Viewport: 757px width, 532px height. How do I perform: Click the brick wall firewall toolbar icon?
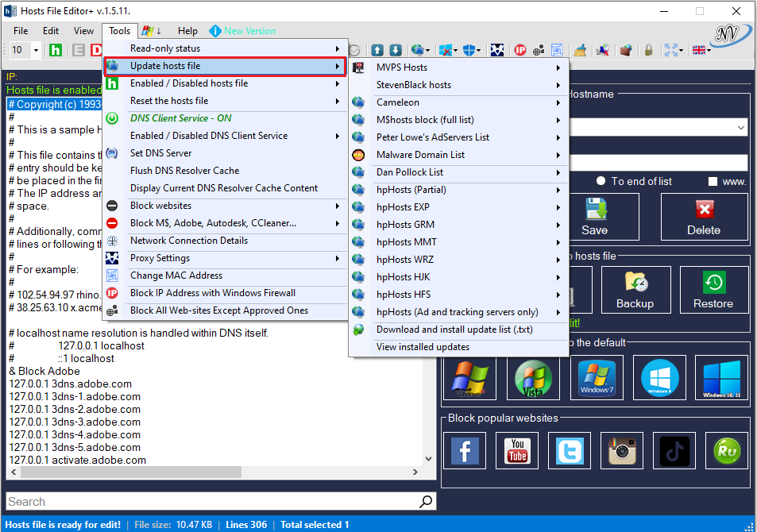pos(626,50)
